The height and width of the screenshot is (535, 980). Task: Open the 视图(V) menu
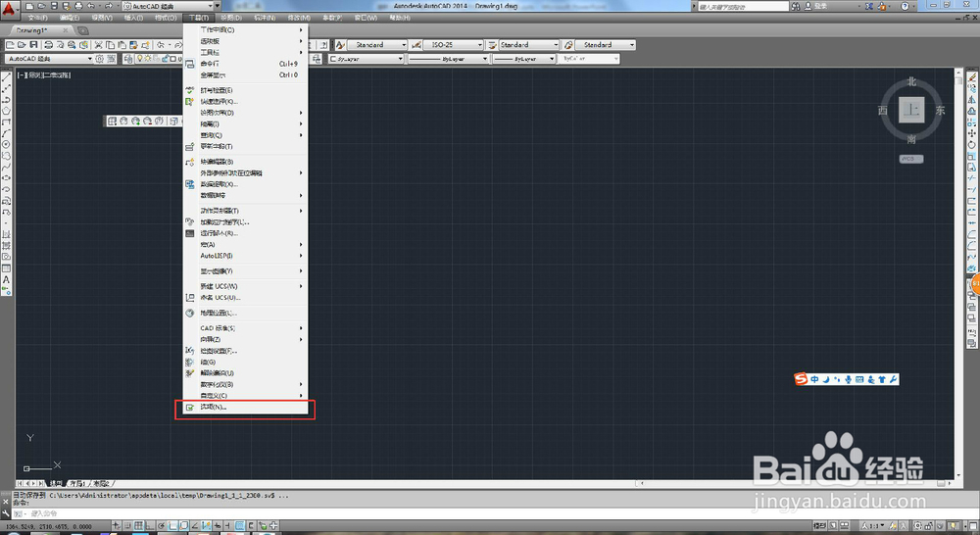[x=102, y=18]
